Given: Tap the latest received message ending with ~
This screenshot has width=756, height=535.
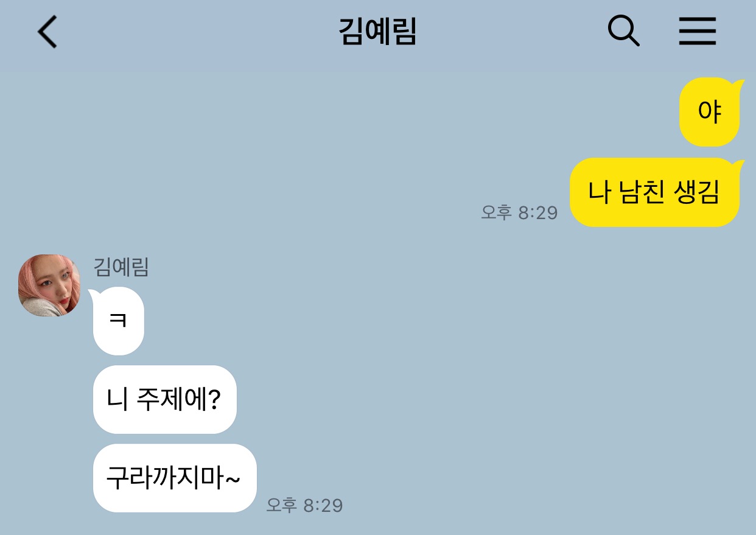Looking at the screenshot, I should point(175,478).
